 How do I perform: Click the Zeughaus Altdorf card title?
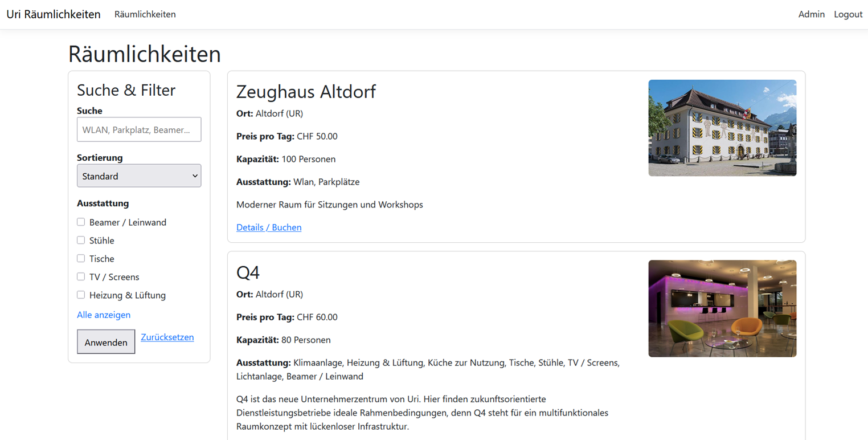[x=306, y=92]
